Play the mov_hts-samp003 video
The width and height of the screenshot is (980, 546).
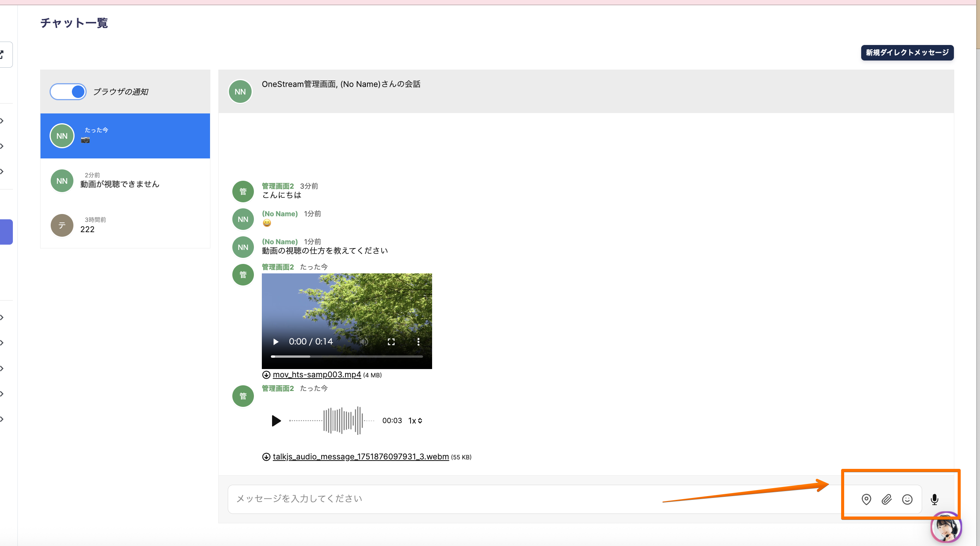tap(276, 342)
